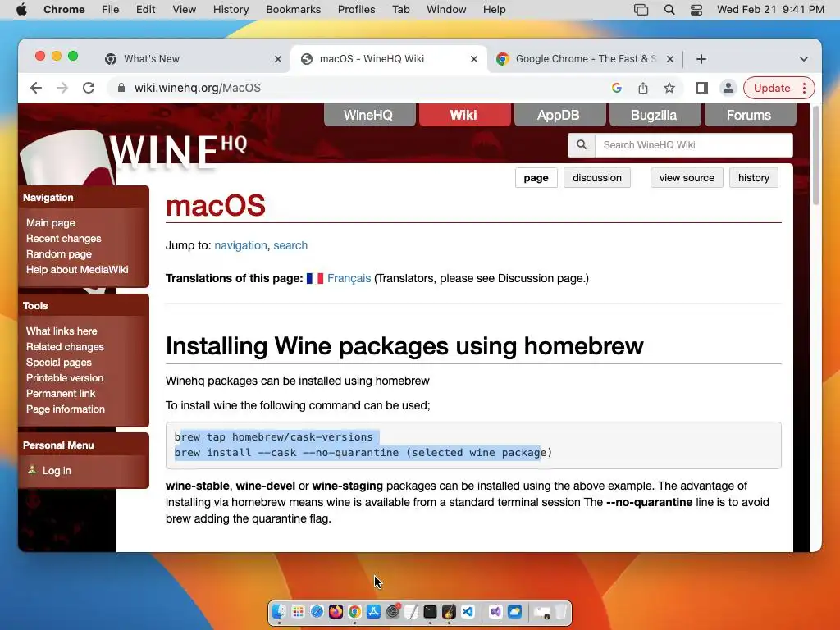Open What links here tool
840x630 pixels.
(x=62, y=331)
